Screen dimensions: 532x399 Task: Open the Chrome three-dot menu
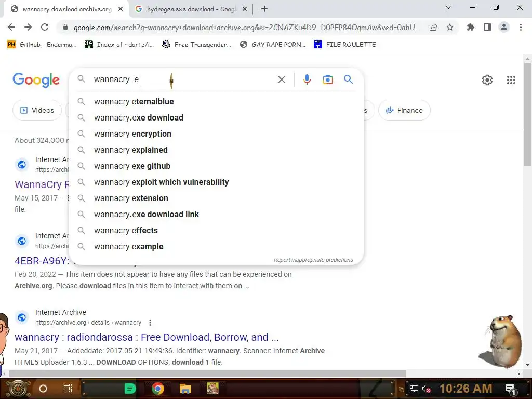(521, 27)
